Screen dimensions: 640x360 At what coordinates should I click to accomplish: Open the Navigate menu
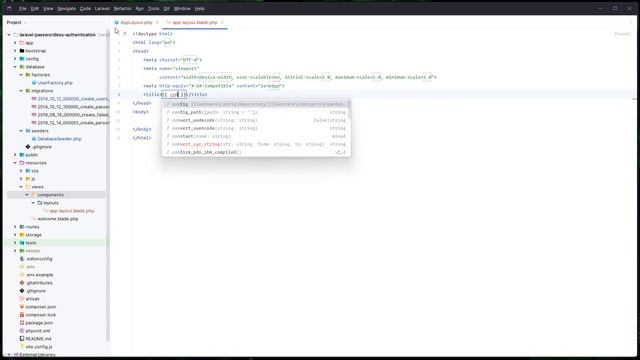tap(66, 9)
